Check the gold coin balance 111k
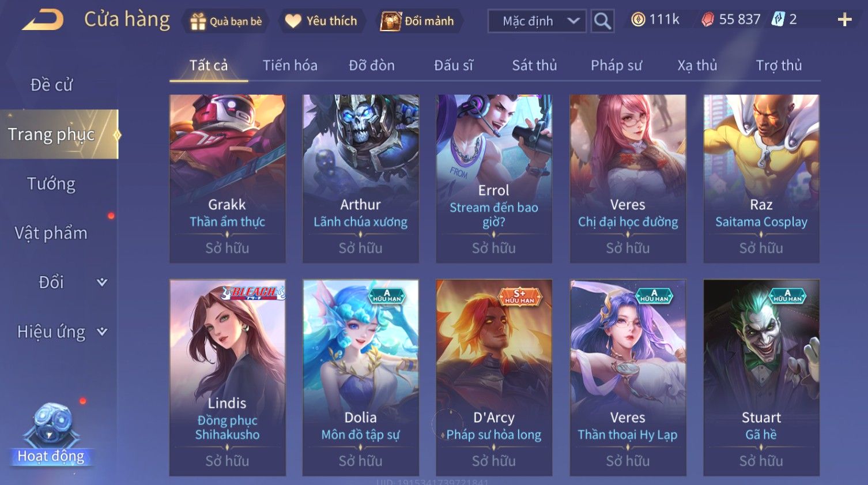Image resolution: width=868 pixels, height=485 pixels. tap(655, 20)
